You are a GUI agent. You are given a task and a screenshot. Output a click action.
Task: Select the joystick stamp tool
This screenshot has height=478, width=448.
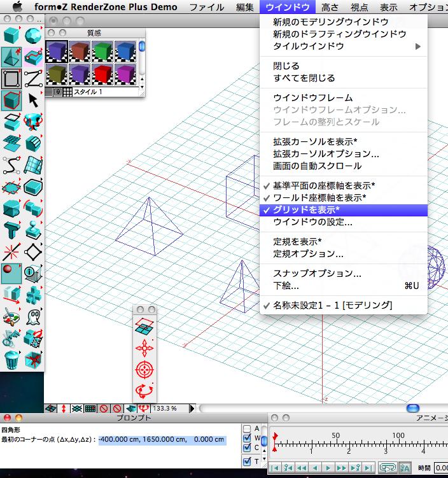(x=33, y=230)
